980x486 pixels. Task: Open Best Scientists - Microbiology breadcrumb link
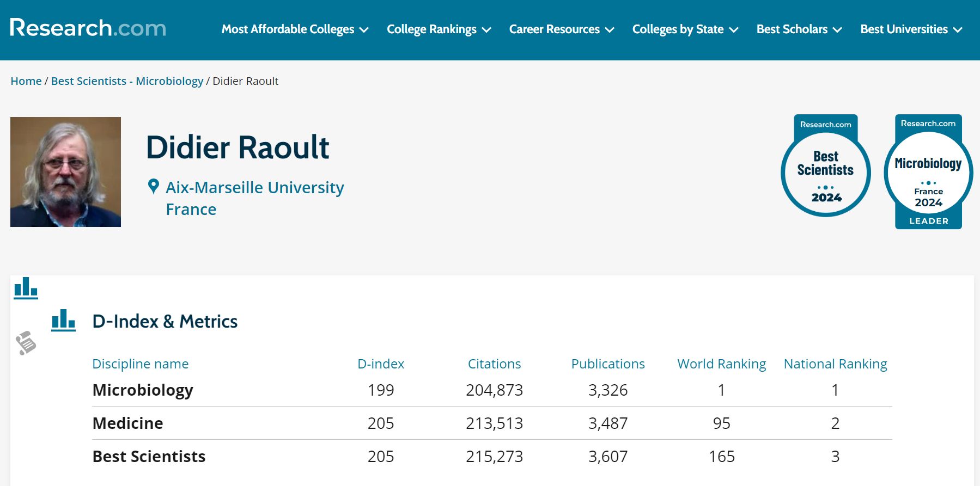coord(127,81)
